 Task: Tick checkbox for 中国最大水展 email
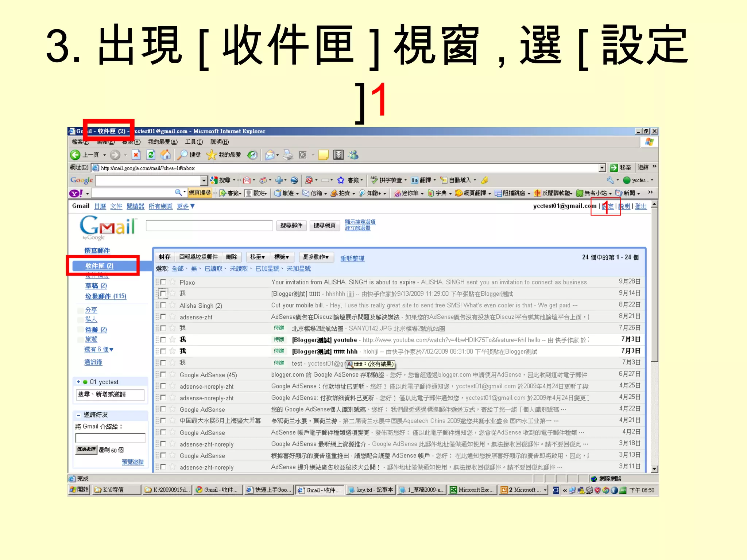pyautogui.click(x=163, y=421)
